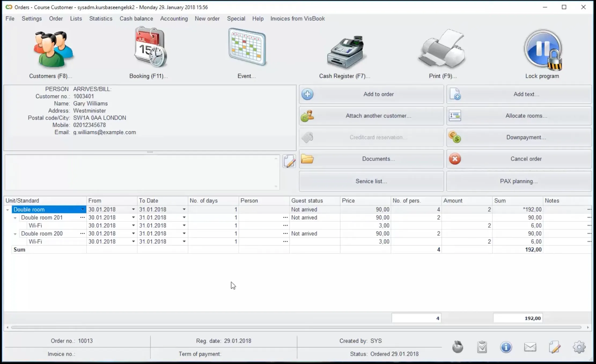Click the clipboard checklist icon at bottom
The width and height of the screenshot is (596, 364).
482,347
